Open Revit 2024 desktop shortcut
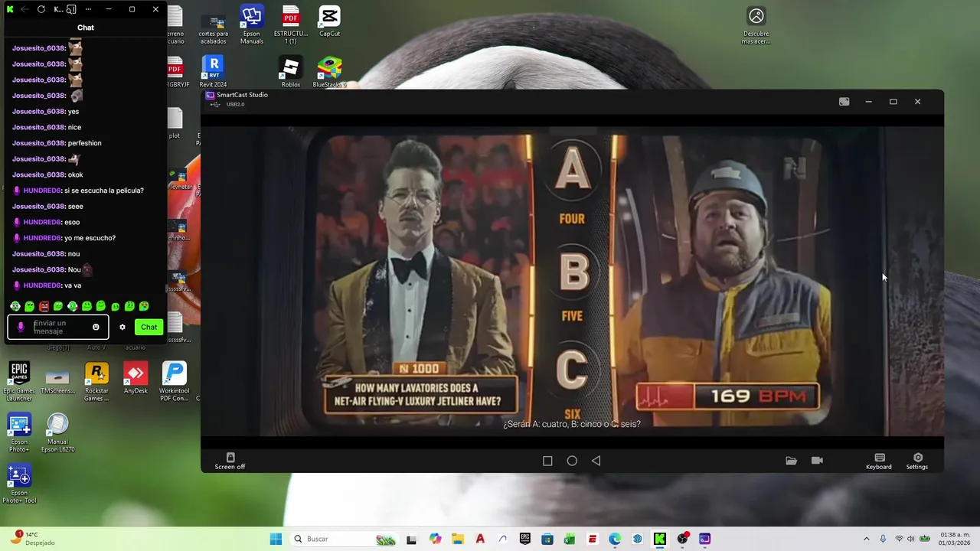 (213, 71)
